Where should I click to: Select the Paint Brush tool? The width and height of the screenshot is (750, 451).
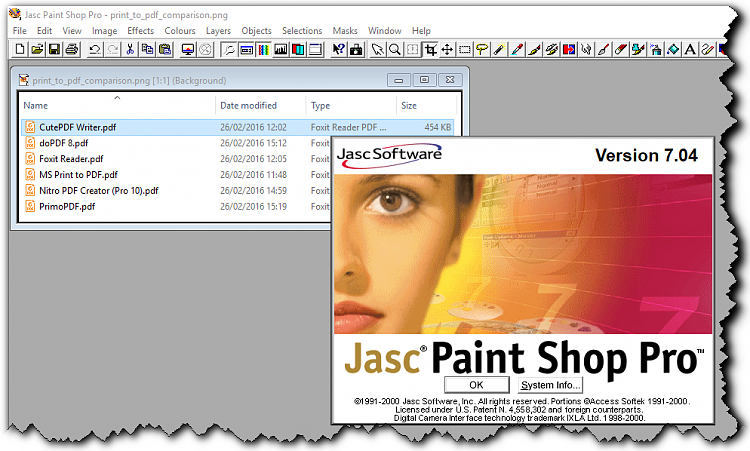click(534, 49)
